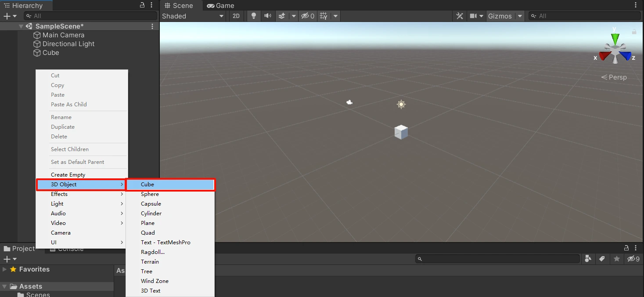Click the Hierarchy panel lock icon
Viewport: 644px width, 297px height.
click(x=142, y=5)
